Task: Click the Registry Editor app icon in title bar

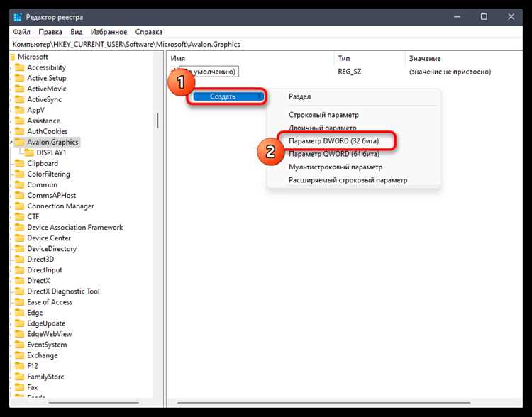Action: click(x=18, y=17)
